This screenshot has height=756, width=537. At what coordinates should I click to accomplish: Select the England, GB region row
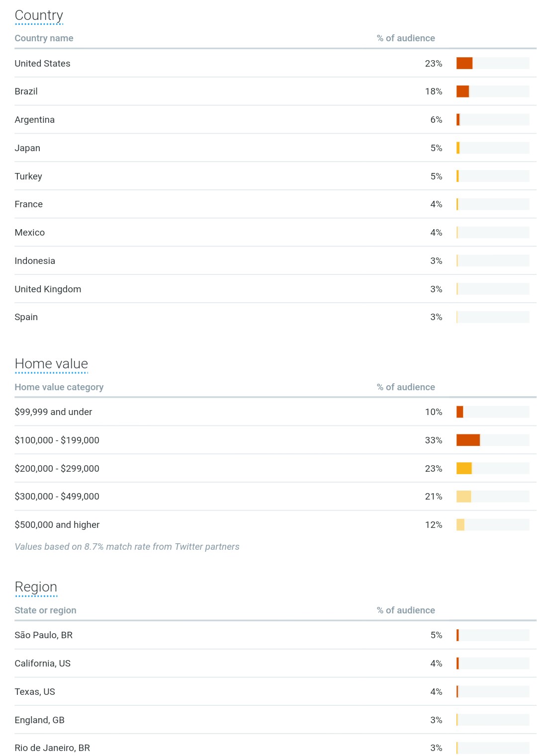(x=275, y=720)
